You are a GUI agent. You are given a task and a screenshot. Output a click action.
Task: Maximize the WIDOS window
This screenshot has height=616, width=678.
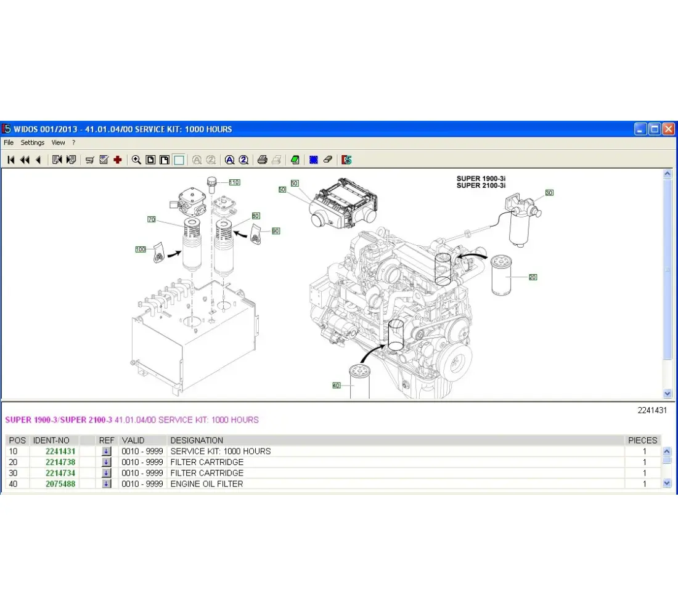[x=655, y=129]
